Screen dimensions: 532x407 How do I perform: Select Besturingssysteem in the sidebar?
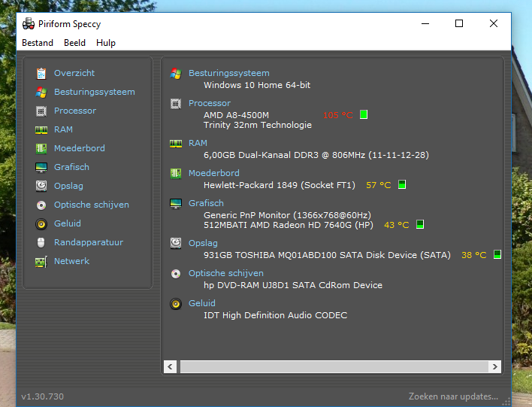pyautogui.click(x=95, y=92)
